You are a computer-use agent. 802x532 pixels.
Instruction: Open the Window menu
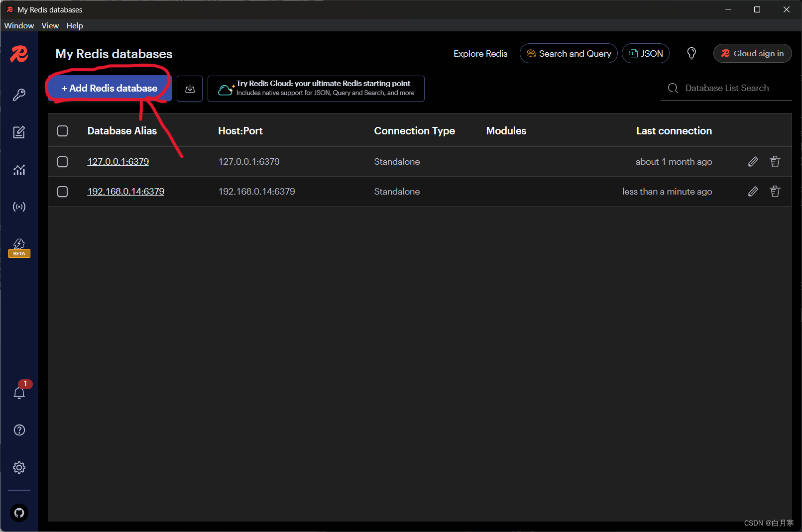click(x=19, y=25)
